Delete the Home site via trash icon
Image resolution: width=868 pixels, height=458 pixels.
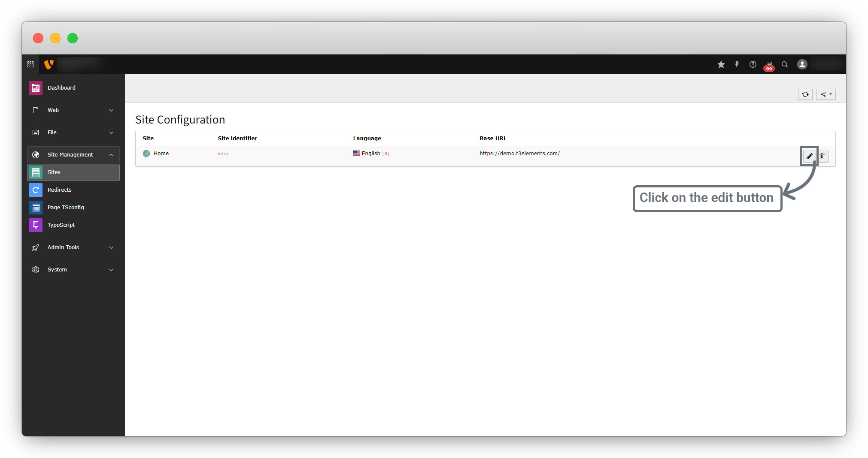(822, 156)
